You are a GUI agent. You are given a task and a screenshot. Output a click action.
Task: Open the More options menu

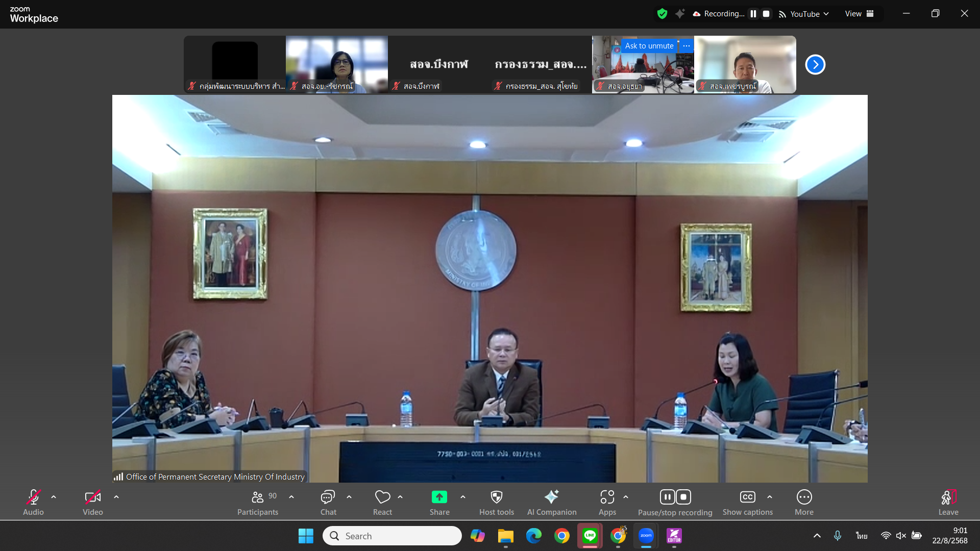click(x=804, y=497)
